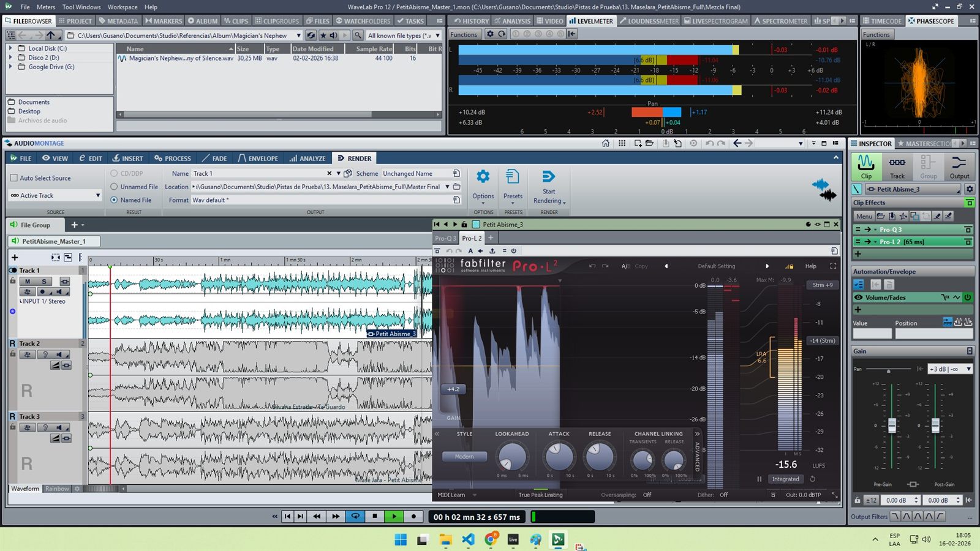
Task: Toggle Integrated loudness in Pro-L 2
Action: (786, 479)
